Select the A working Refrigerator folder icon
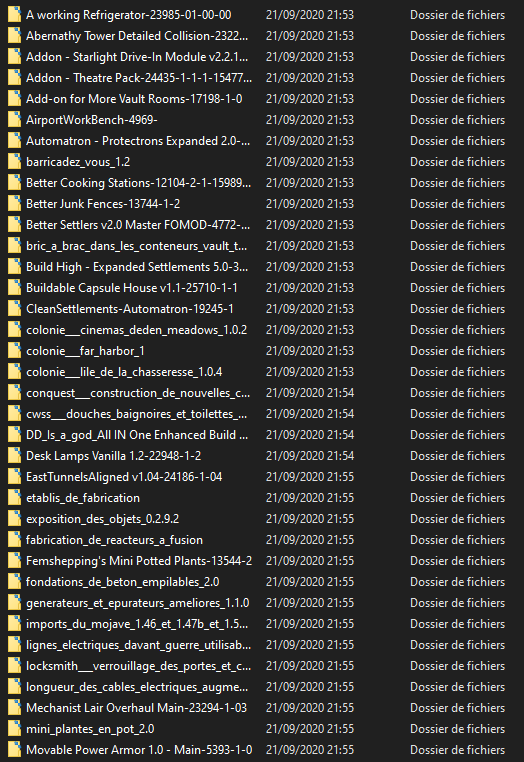The width and height of the screenshot is (524, 762). point(15,15)
